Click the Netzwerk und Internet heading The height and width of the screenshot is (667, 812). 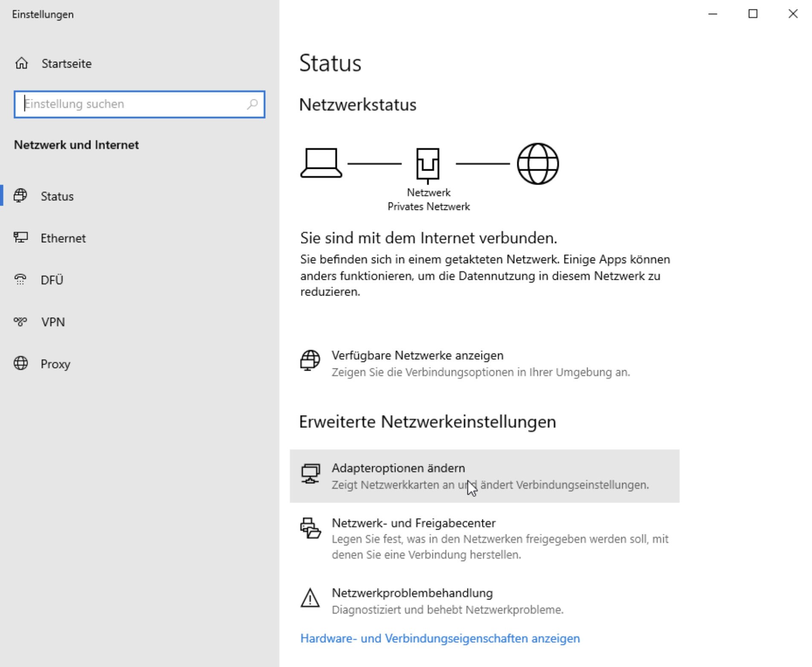[x=76, y=145]
